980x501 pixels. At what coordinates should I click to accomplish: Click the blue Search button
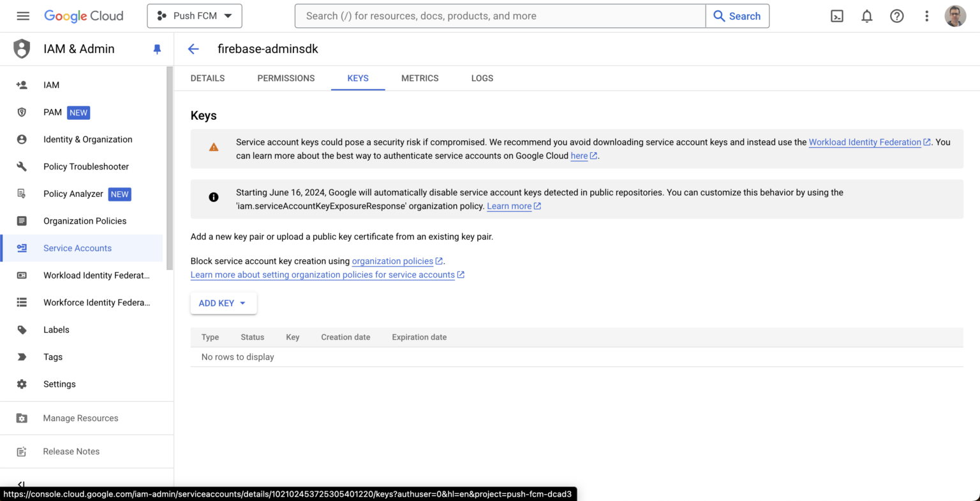737,16
